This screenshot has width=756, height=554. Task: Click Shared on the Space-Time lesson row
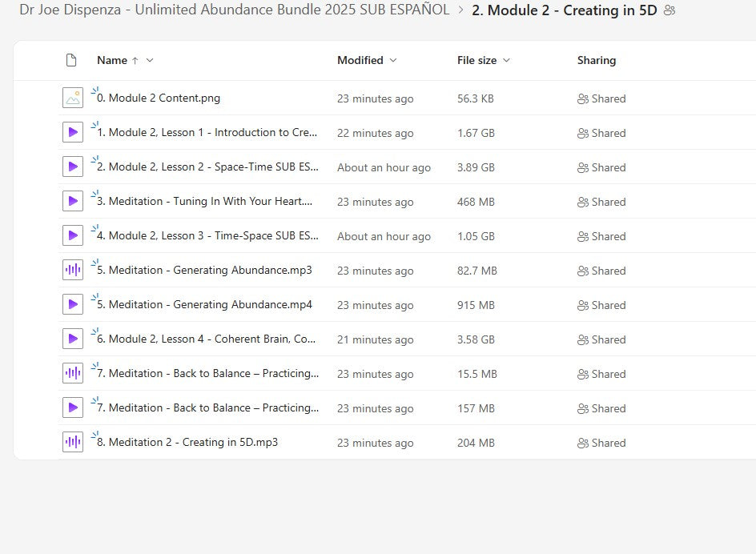point(601,167)
